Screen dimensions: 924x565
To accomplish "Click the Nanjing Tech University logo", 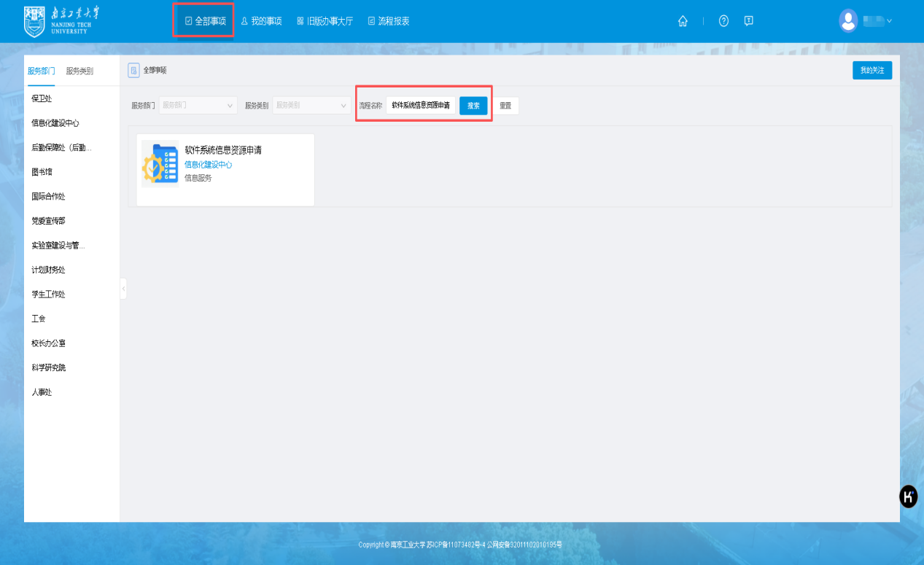I will click(62, 21).
